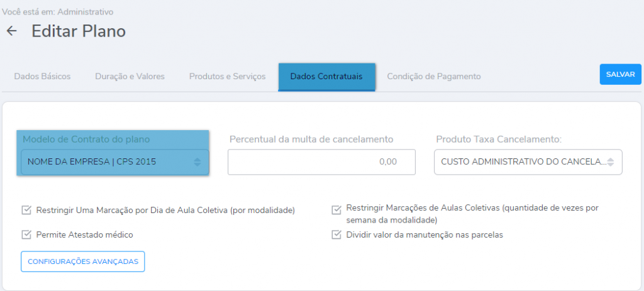The width and height of the screenshot is (644, 291).
Task: Click the arrows icon in Produto Taxa Cancelamento field
Action: coord(610,162)
